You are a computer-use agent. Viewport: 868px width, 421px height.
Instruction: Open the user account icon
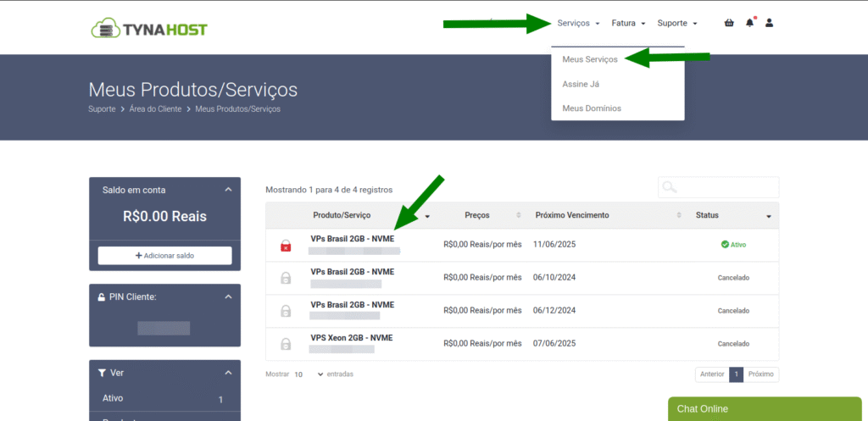tap(769, 23)
